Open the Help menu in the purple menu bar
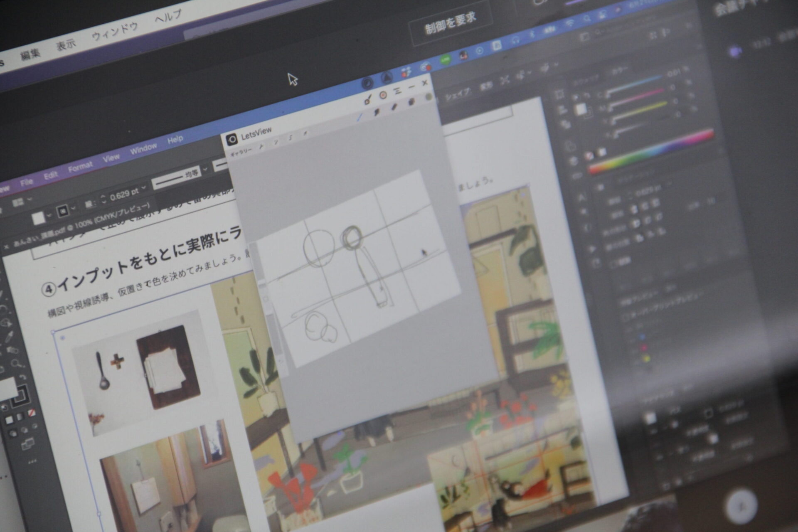 175,140
